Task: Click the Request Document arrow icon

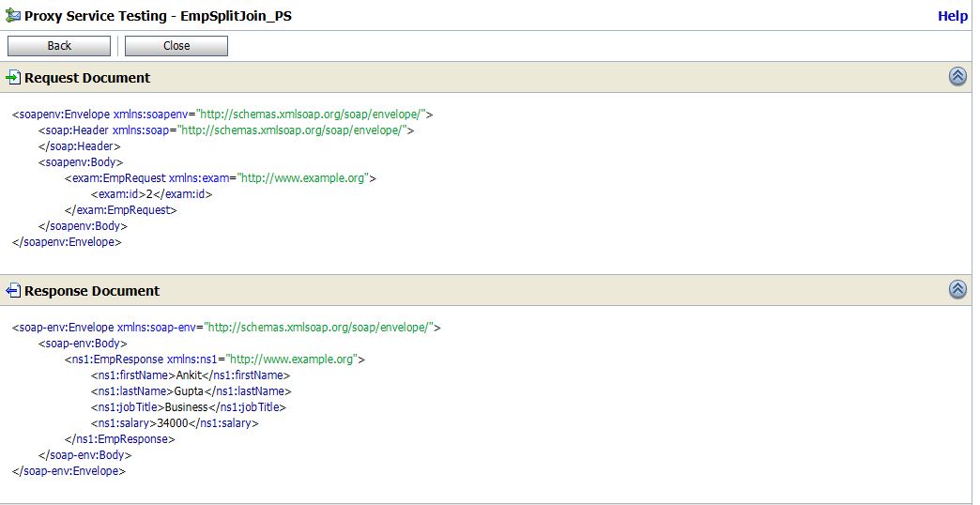Action: pyautogui.click(x=14, y=77)
